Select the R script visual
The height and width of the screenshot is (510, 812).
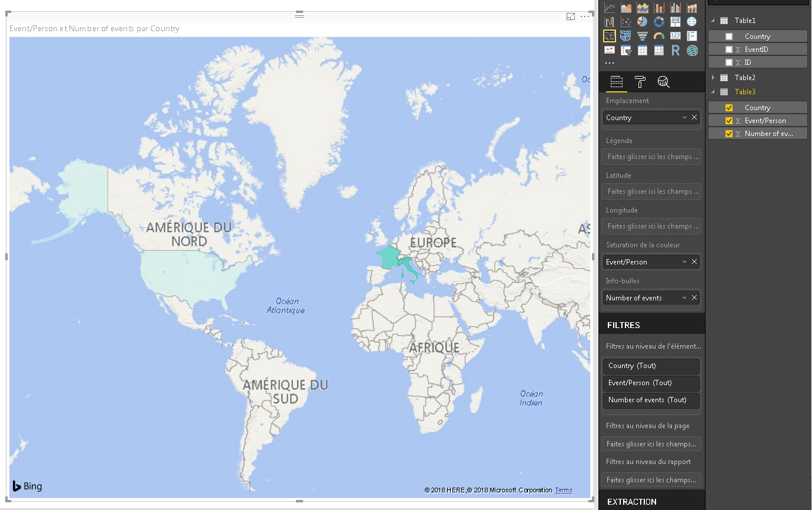(675, 51)
